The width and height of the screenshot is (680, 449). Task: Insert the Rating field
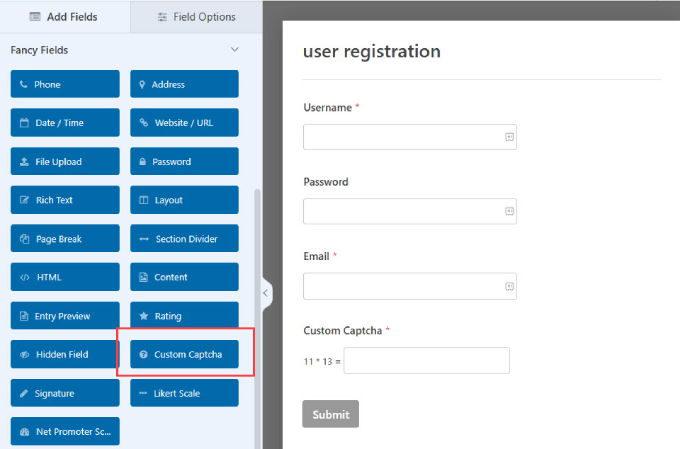click(184, 316)
